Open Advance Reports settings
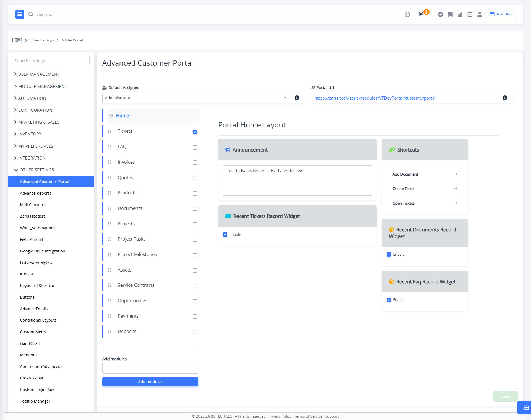The height and width of the screenshot is (420, 531). 35,193
